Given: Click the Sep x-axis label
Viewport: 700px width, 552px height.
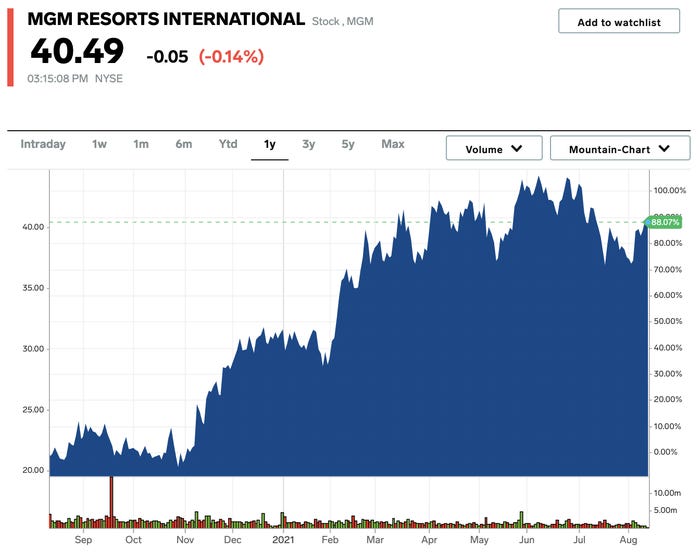Looking at the screenshot, I should (x=83, y=539).
